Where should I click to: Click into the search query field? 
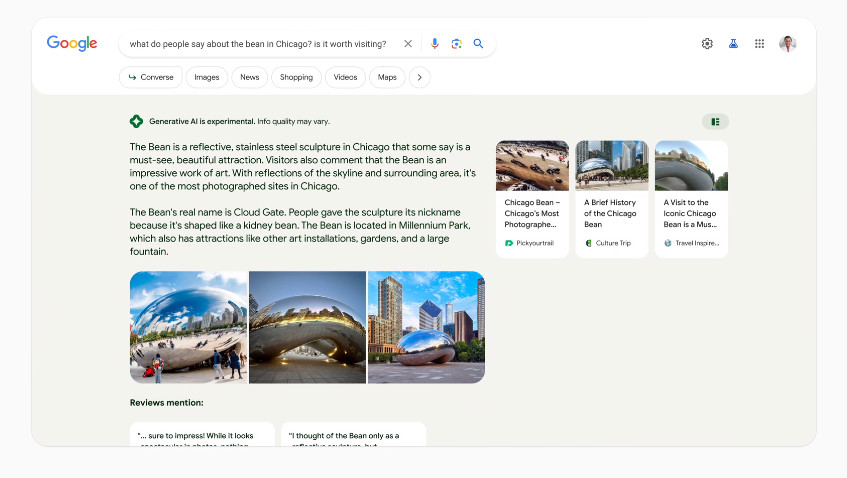pos(258,44)
